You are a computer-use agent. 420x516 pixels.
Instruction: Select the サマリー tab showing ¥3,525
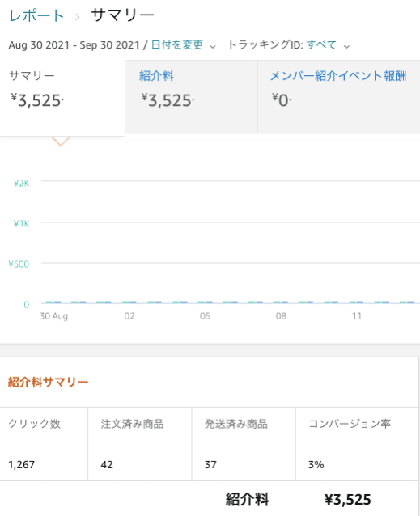click(62, 98)
